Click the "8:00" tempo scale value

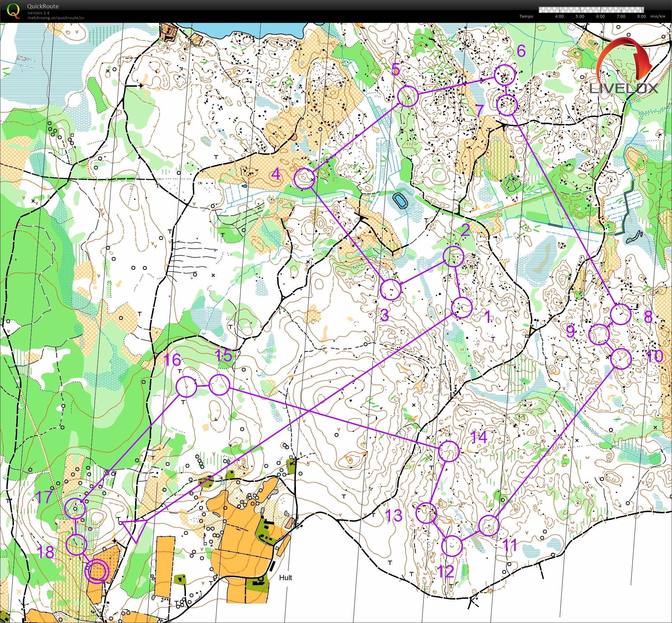tap(641, 16)
